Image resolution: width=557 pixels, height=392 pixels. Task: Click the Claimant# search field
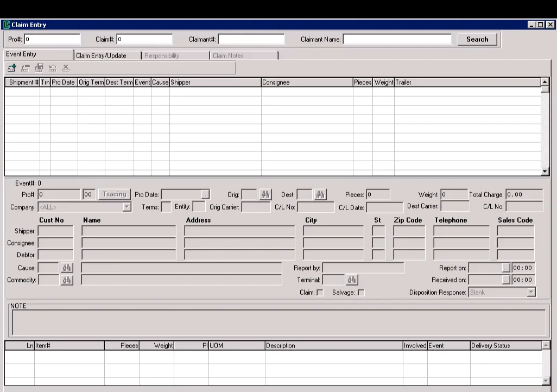point(251,39)
